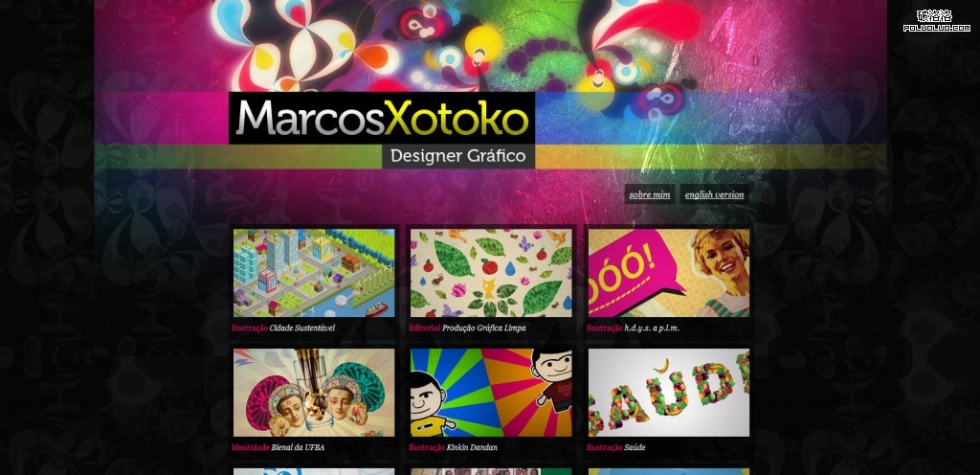Click the 'Saúde' caption link
The image size is (980, 475).
coord(635,447)
